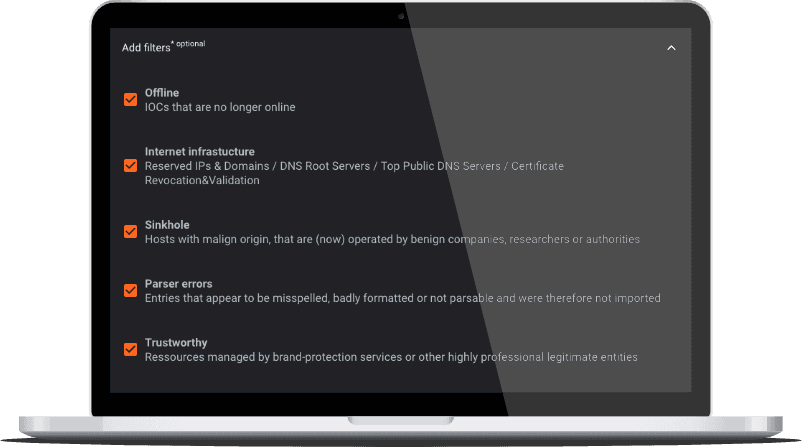The image size is (802, 447).
Task: Select the Offline label text
Action: pyautogui.click(x=162, y=93)
